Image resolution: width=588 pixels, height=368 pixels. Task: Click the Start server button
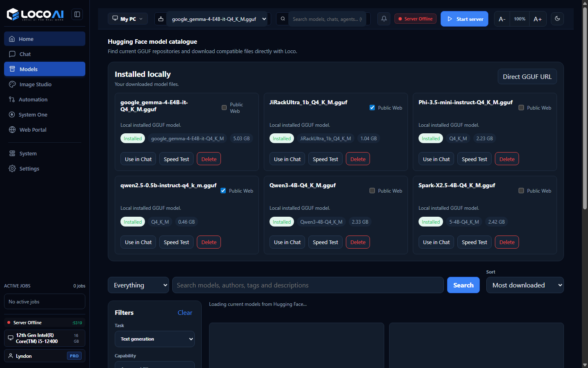click(x=464, y=19)
